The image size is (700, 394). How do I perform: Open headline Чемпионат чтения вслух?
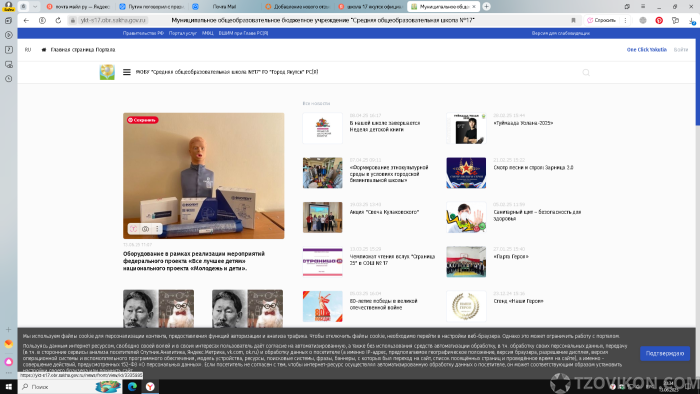392,260
